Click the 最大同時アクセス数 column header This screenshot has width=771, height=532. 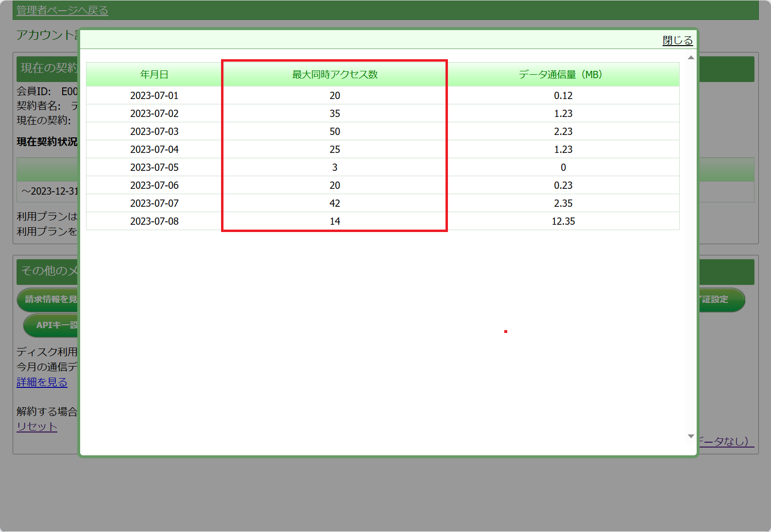(x=335, y=74)
